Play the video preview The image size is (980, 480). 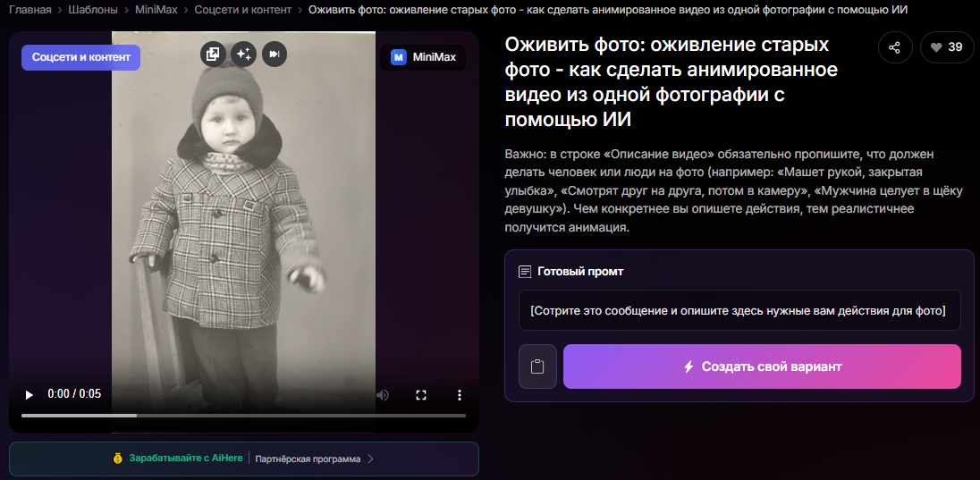point(29,394)
